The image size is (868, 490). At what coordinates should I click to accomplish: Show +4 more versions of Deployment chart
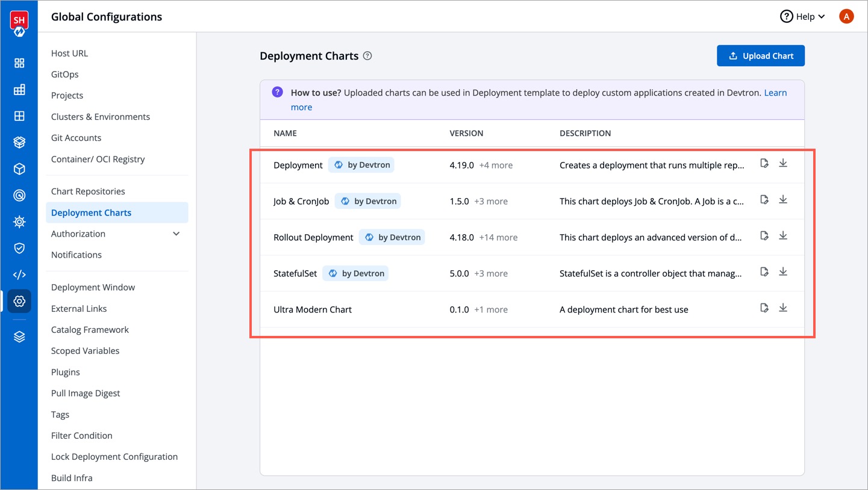(x=496, y=165)
